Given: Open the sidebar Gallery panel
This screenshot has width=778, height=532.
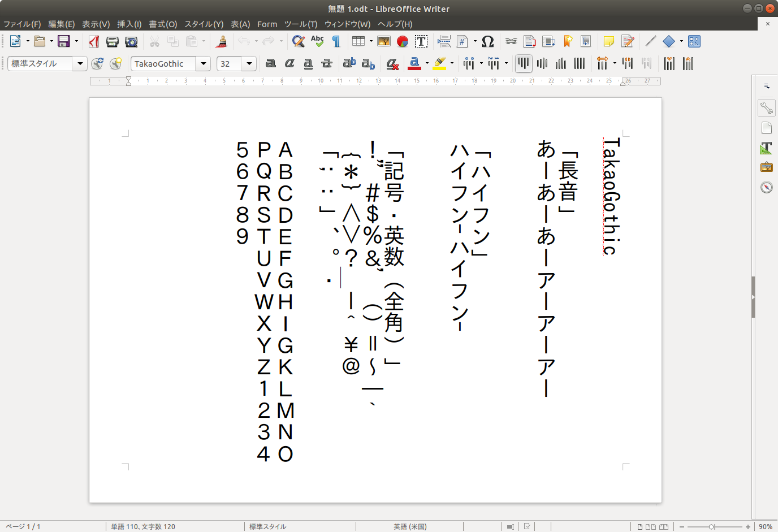Looking at the screenshot, I should tap(767, 167).
